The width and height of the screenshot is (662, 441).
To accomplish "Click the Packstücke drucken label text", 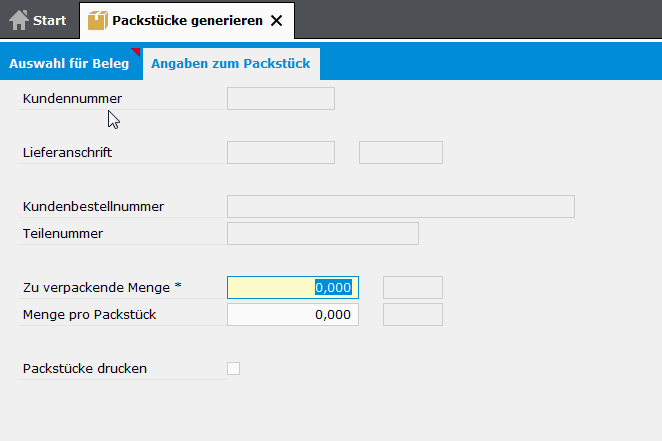I will (85, 368).
